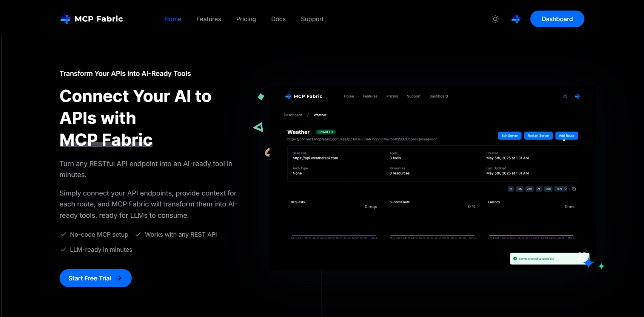This screenshot has width=644, height=317.
Task: Click the refresh icon in preview screenshot
Action: point(574,189)
